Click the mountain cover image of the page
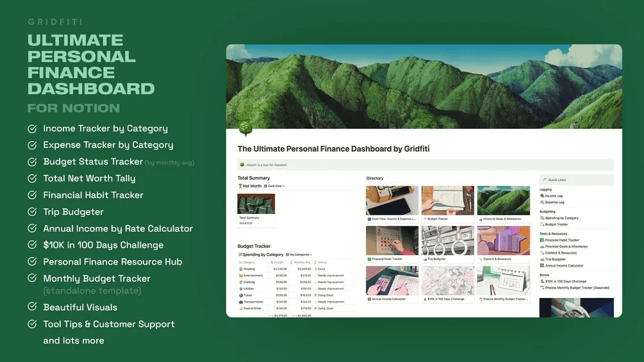644x362 pixels. [x=424, y=86]
